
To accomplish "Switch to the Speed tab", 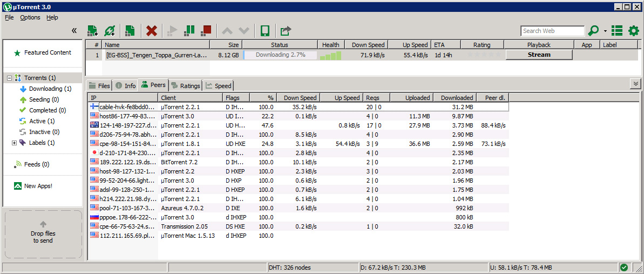I will tap(219, 85).
